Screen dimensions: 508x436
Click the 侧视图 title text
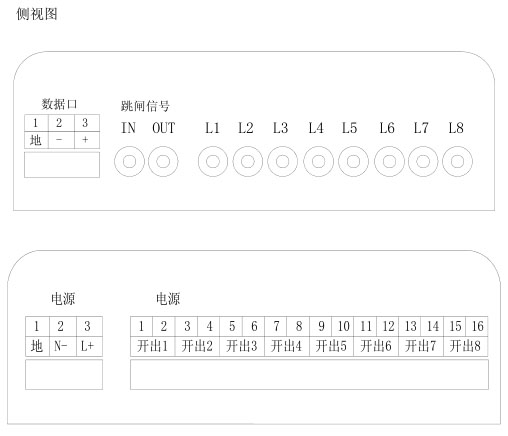click(x=37, y=14)
